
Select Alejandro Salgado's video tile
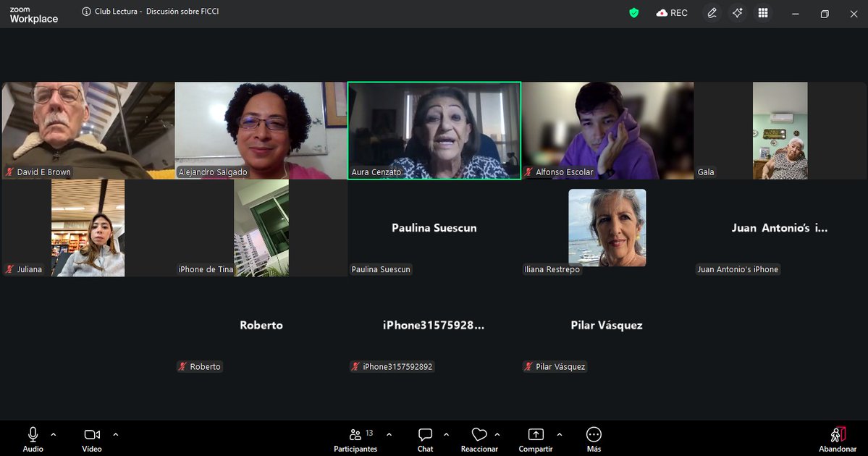click(261, 130)
